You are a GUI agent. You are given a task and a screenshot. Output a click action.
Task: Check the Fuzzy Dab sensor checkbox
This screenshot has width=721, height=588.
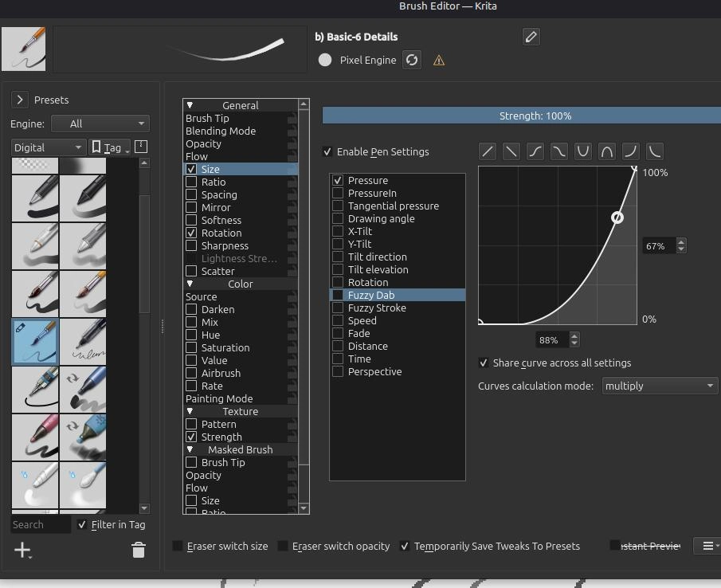pyautogui.click(x=338, y=295)
